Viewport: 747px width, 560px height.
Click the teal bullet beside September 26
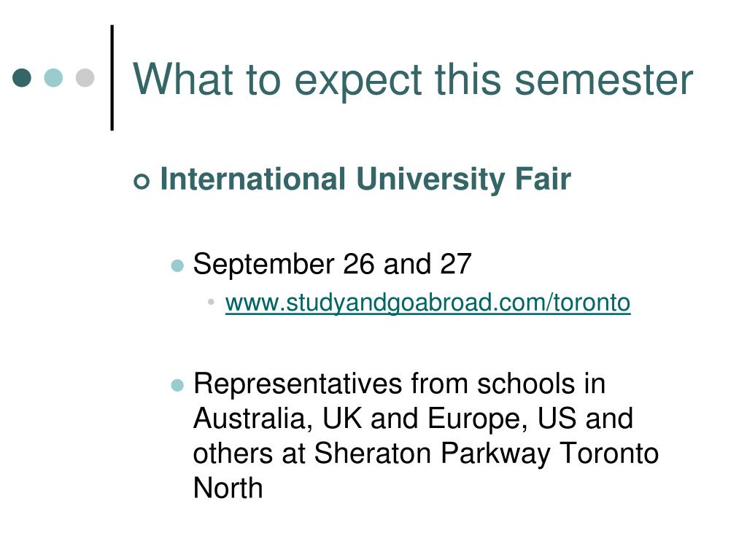[x=177, y=265]
